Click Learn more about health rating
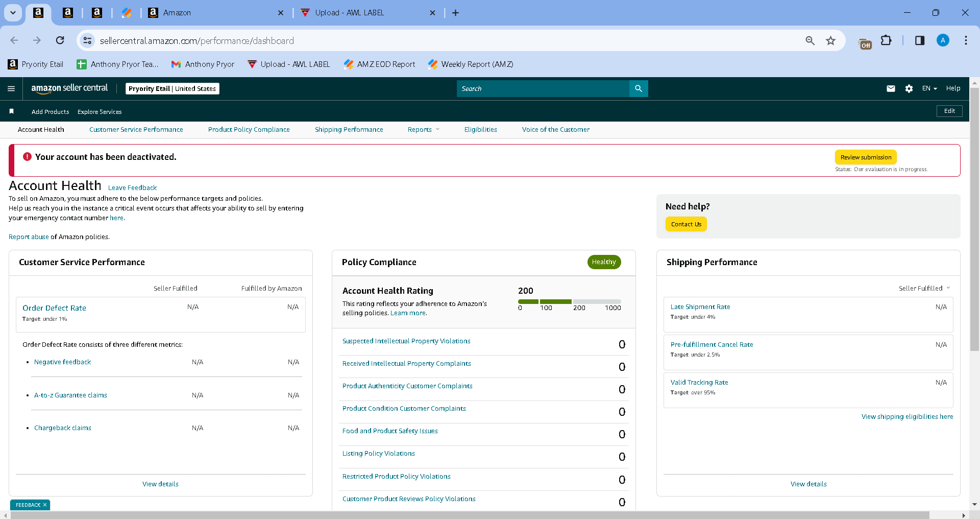Screen dimensions: 980x519 [x=408, y=313]
